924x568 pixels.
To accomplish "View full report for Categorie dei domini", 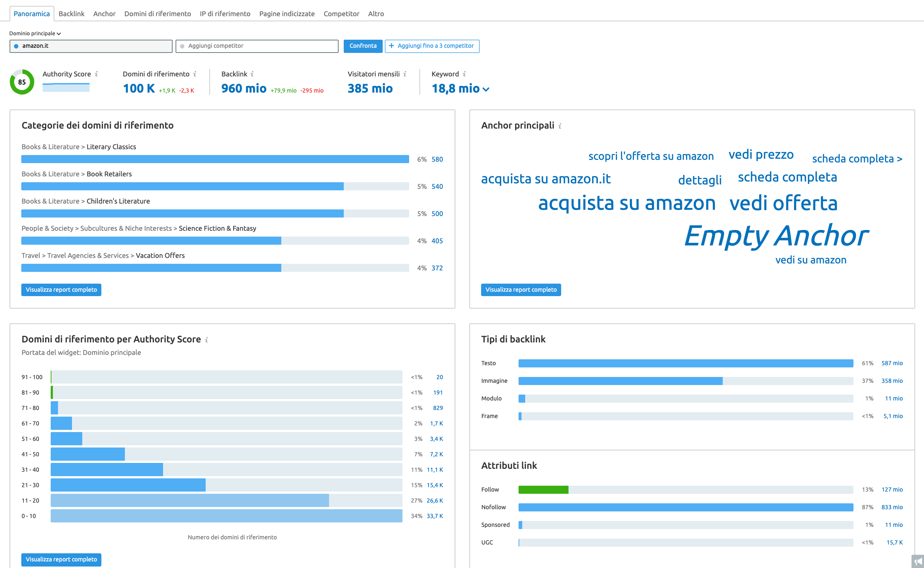I will (x=61, y=290).
